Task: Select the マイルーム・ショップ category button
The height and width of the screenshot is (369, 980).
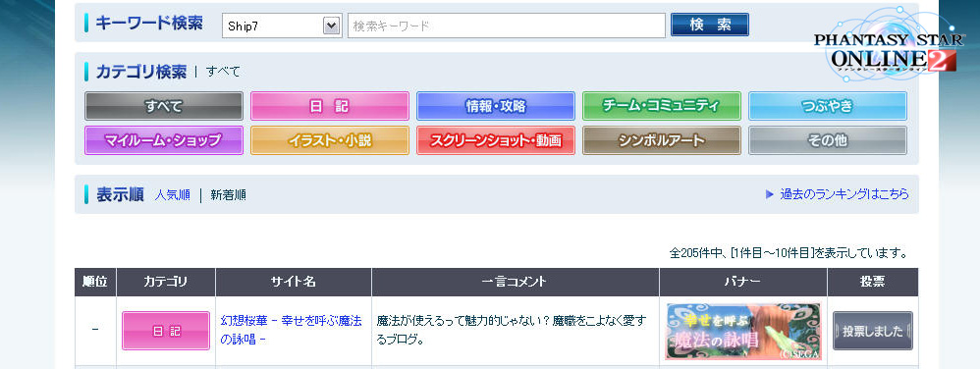Action: 164,140
